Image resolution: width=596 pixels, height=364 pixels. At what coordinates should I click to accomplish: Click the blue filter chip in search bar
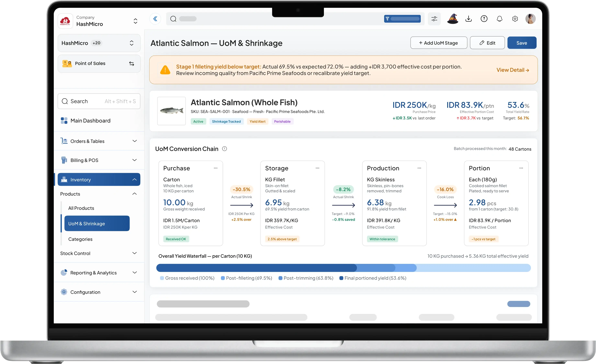pos(402,19)
